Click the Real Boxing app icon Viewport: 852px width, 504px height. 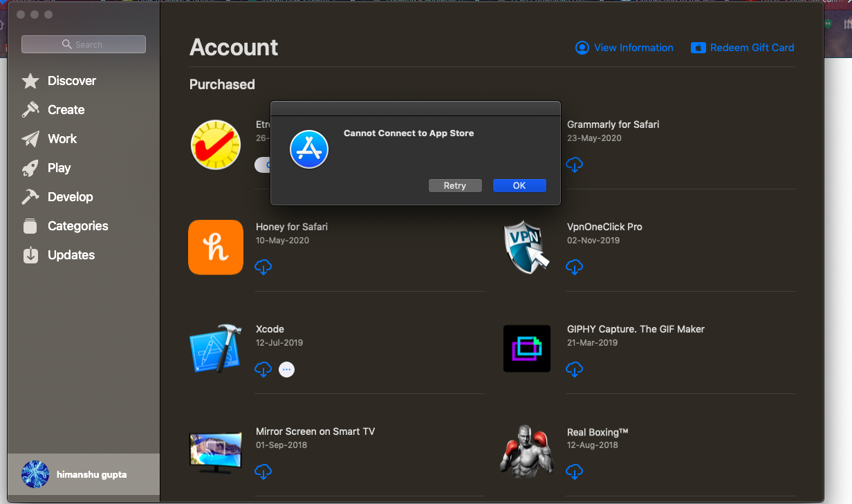point(527,451)
